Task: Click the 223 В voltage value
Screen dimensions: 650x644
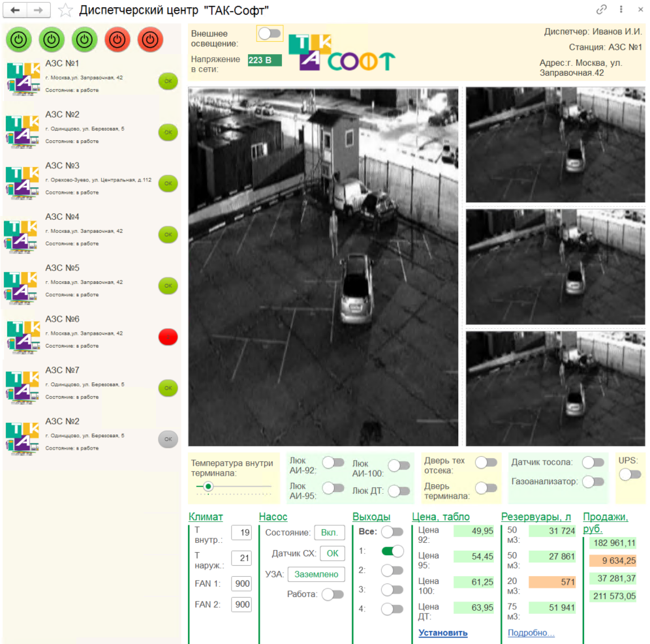Action: click(x=264, y=60)
